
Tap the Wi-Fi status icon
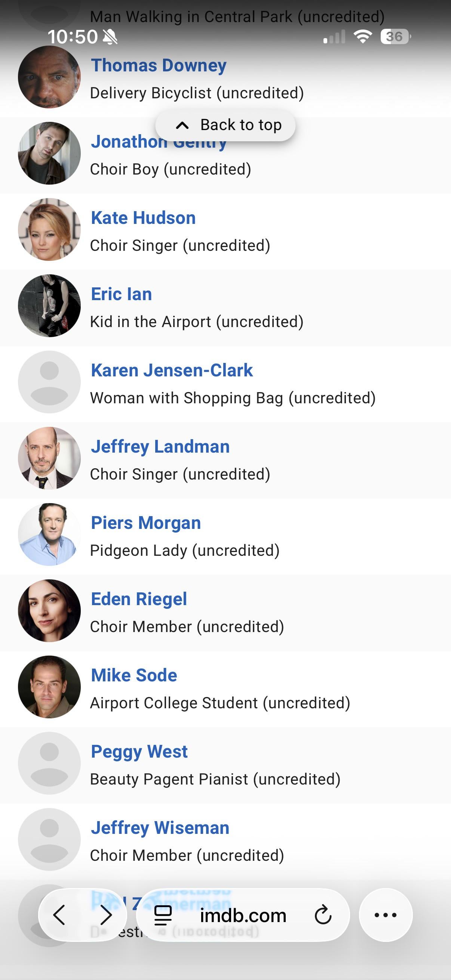coord(363,37)
